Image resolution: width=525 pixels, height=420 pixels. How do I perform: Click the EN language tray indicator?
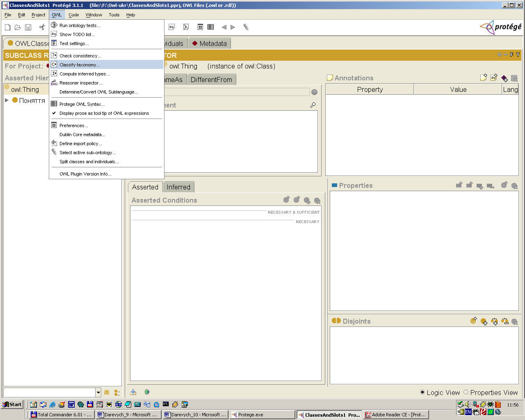coord(468,412)
